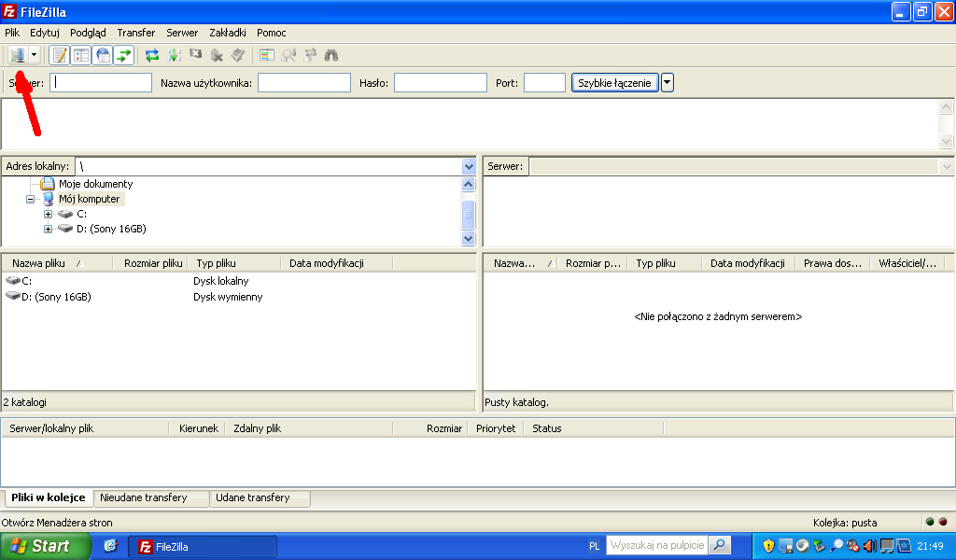This screenshot has width=956, height=560.
Task: Click the disconnect from server icon
Action: tap(217, 55)
